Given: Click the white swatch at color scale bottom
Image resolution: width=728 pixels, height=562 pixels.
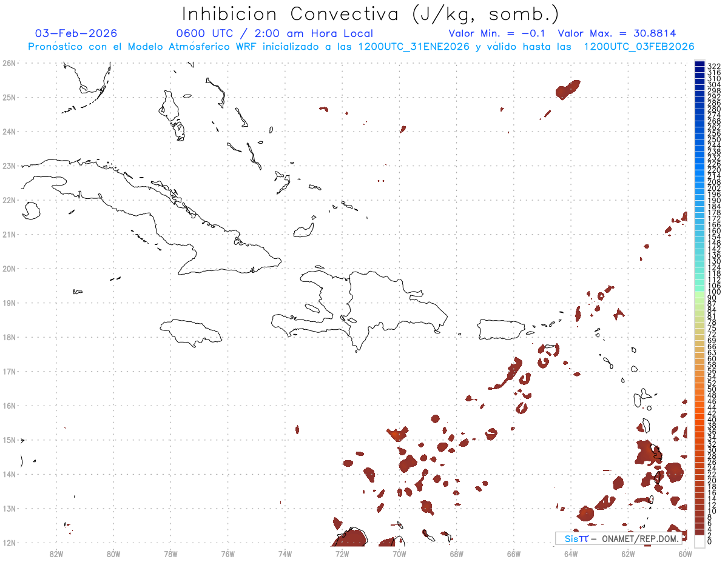Looking at the screenshot, I should [700, 540].
